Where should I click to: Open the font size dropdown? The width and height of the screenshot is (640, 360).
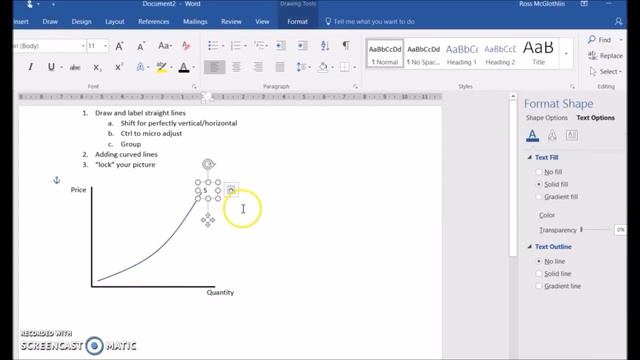[106, 46]
